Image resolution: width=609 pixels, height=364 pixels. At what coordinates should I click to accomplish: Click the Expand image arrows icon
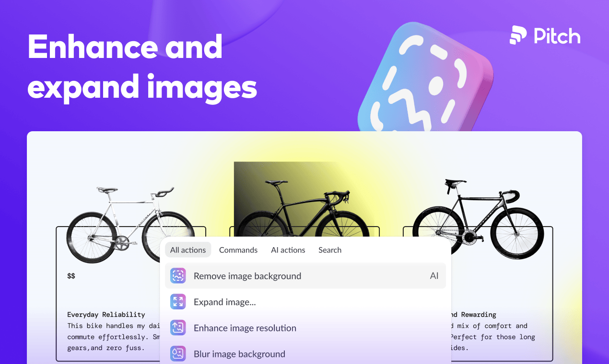[x=178, y=302]
